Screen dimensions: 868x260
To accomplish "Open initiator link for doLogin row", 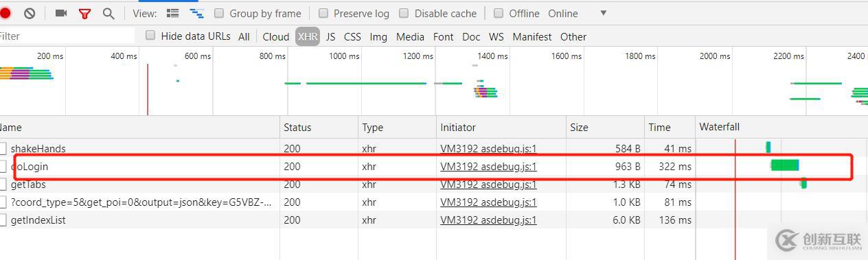I will tap(488, 166).
